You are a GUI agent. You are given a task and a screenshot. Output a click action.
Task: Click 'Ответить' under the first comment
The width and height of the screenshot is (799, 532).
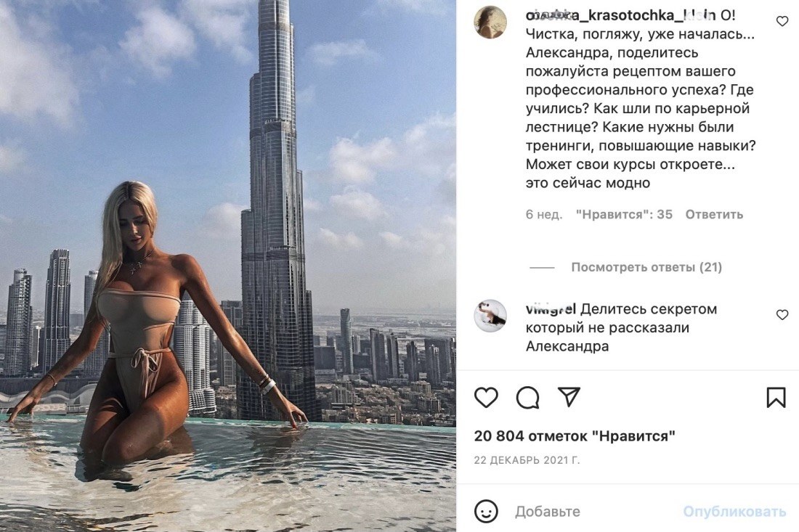pos(714,214)
